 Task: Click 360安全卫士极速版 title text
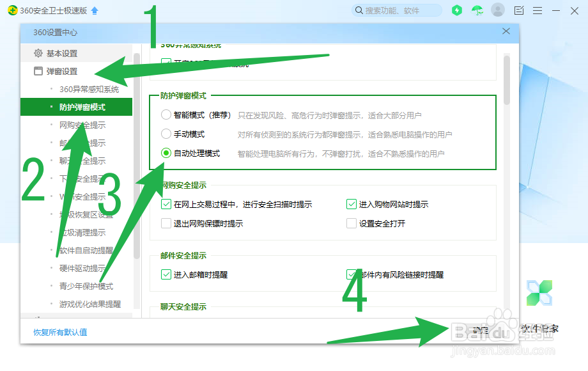[53, 10]
